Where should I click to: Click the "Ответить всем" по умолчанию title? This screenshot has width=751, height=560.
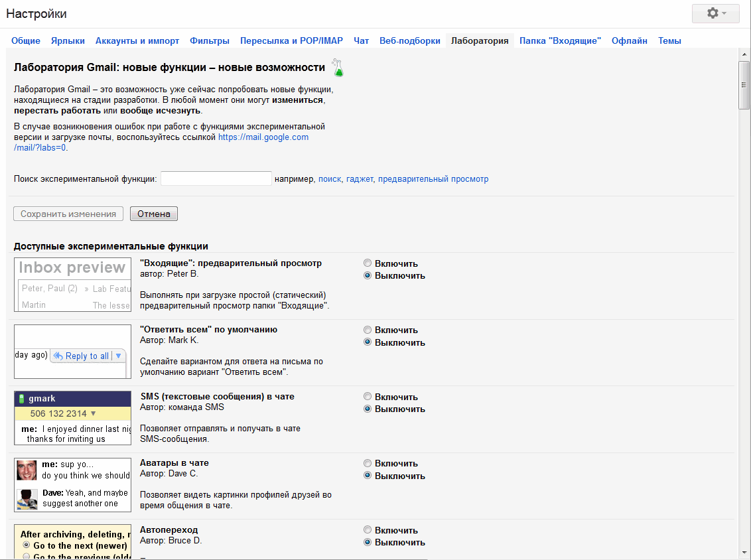click(209, 330)
